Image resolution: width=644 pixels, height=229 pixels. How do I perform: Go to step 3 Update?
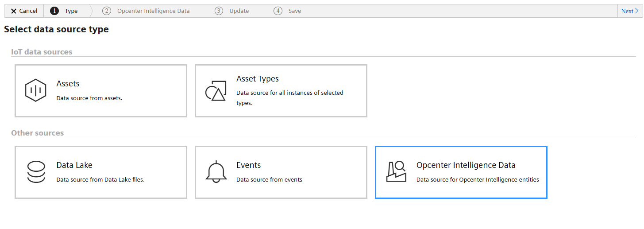coord(232,11)
